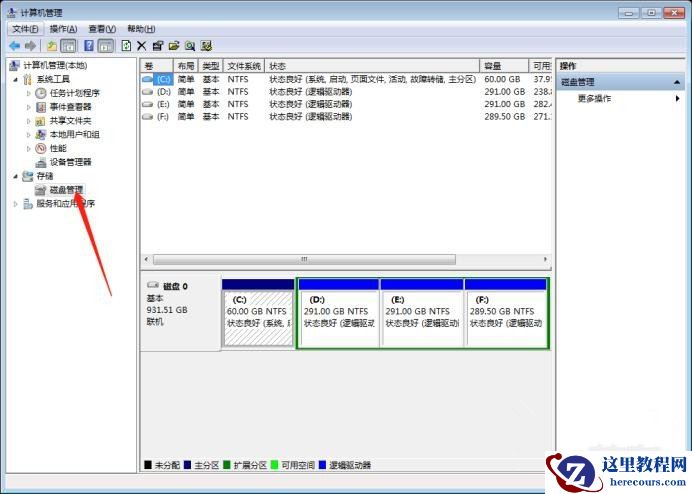Toggle the Show/Hide Console Tree toolbar button
692x494 pixels.
68,45
